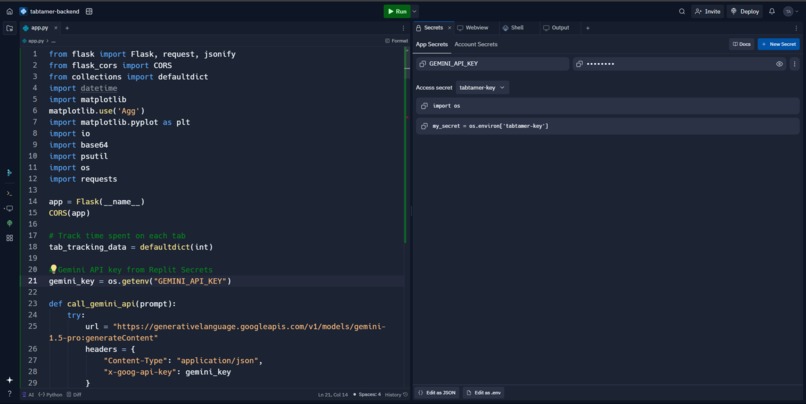This screenshot has width=806, height=404.
Task: Open the editor pane three-dot menu
Action: click(x=403, y=28)
